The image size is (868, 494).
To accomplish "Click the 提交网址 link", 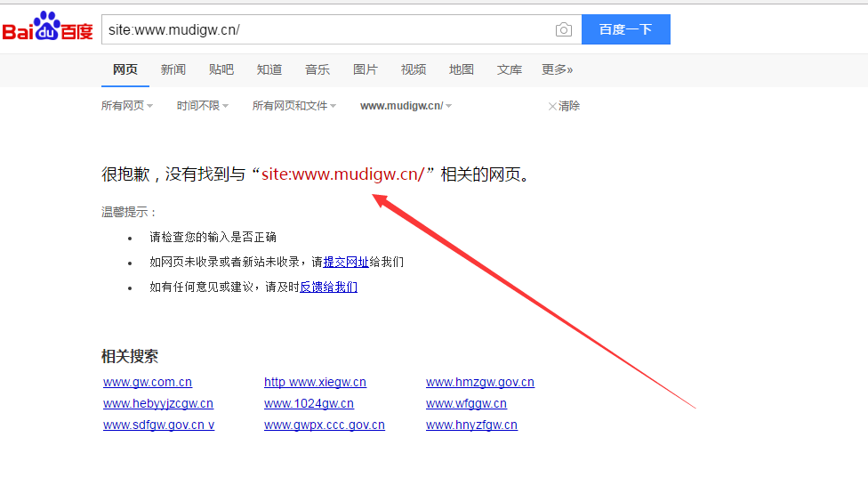I will (x=346, y=262).
